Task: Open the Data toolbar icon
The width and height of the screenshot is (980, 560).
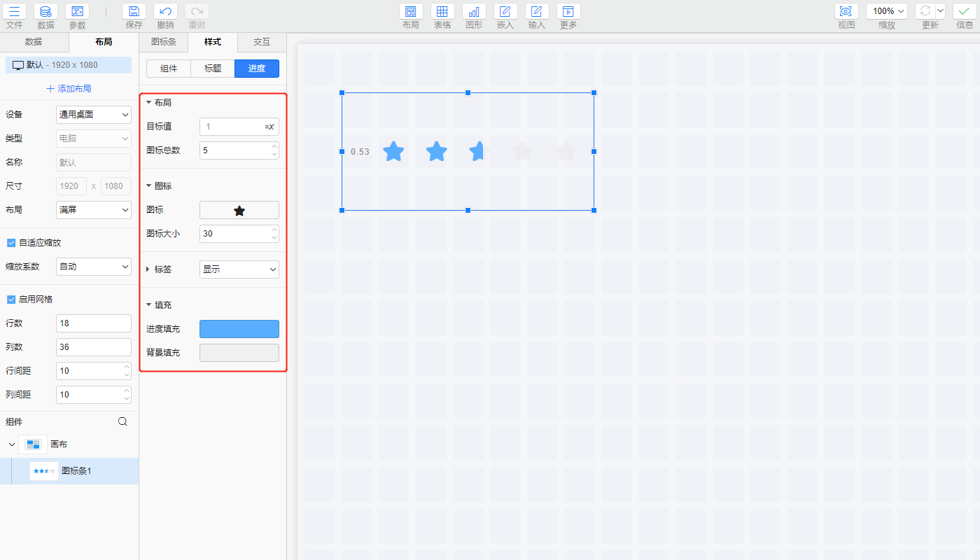Action: [x=45, y=12]
